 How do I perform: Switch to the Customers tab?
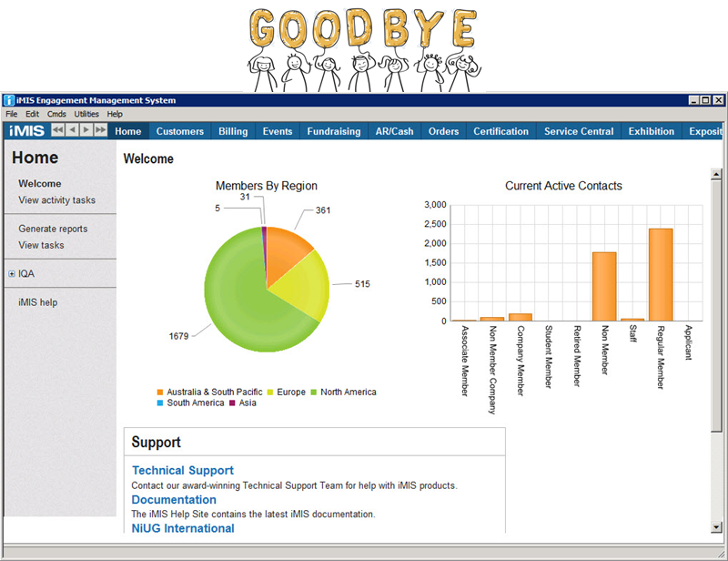179,131
